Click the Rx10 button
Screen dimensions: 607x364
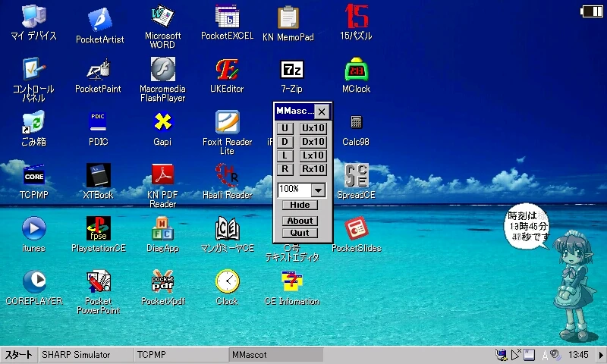[x=313, y=169]
